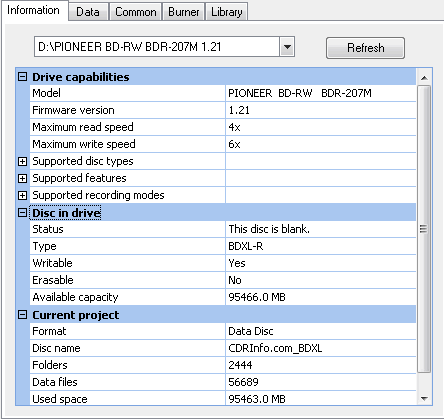Open the Library tab
The image size is (444, 419).
tap(227, 12)
